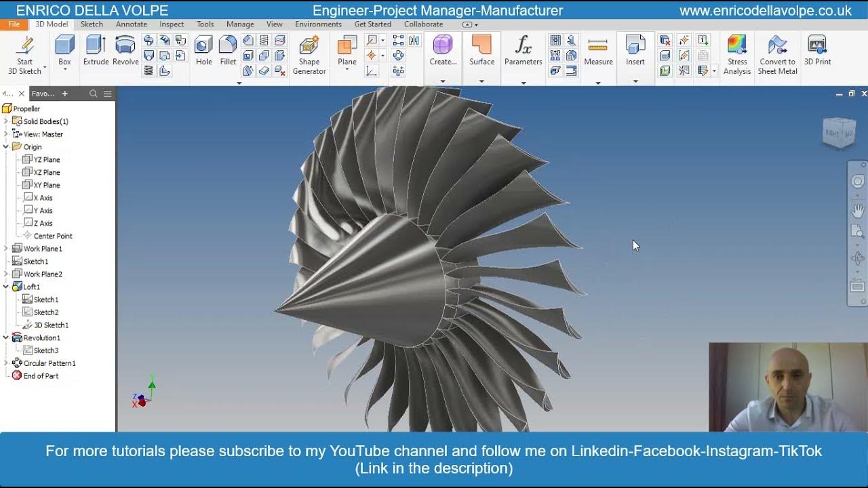868x488 pixels.
Task: Pick the Hole feature tool
Action: 203,51
